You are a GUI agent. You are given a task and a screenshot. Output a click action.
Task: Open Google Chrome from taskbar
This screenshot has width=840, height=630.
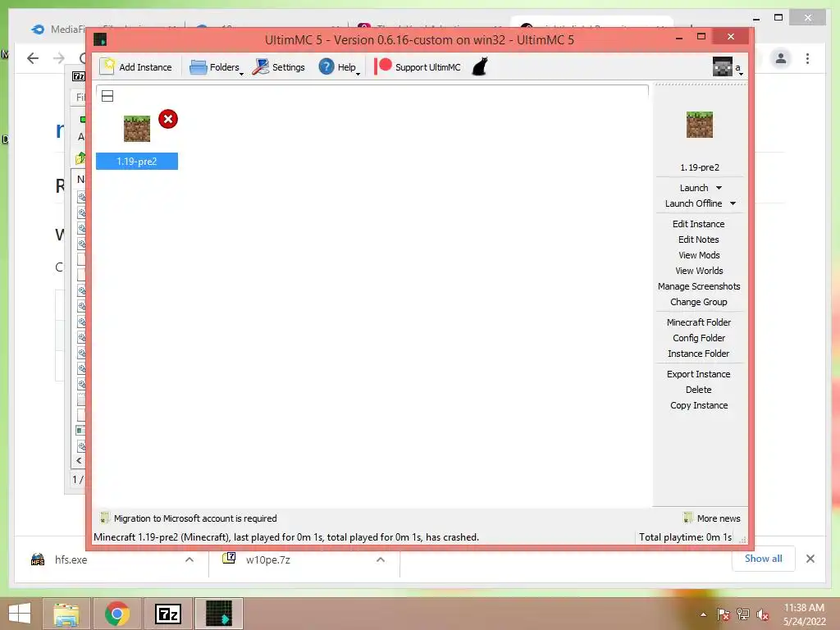pos(116,614)
